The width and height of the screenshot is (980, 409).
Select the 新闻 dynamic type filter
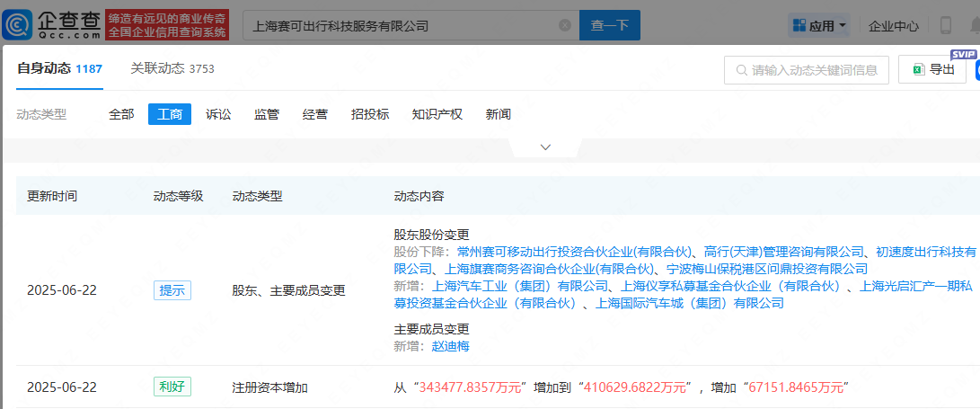click(499, 114)
